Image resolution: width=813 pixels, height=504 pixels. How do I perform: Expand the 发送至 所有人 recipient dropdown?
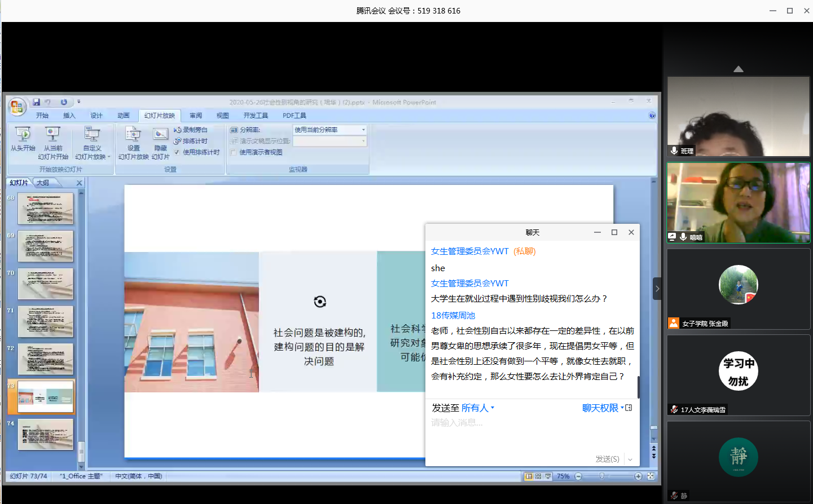tap(477, 408)
